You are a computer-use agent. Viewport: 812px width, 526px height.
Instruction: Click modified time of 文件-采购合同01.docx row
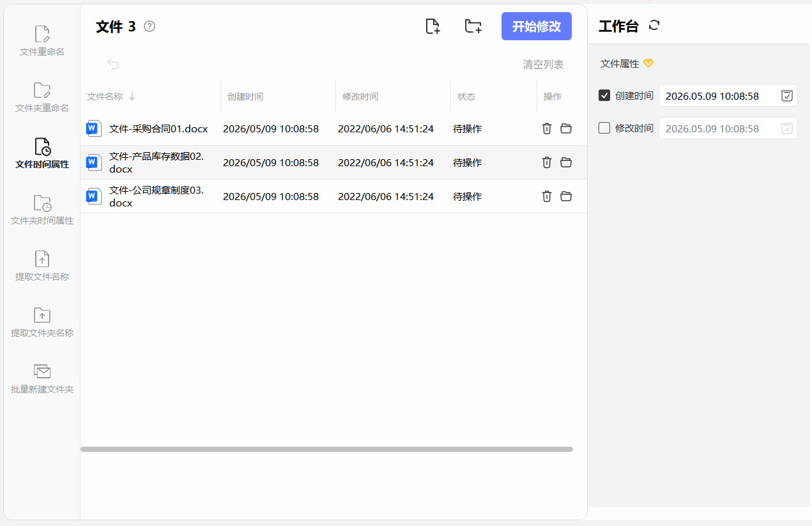click(386, 128)
